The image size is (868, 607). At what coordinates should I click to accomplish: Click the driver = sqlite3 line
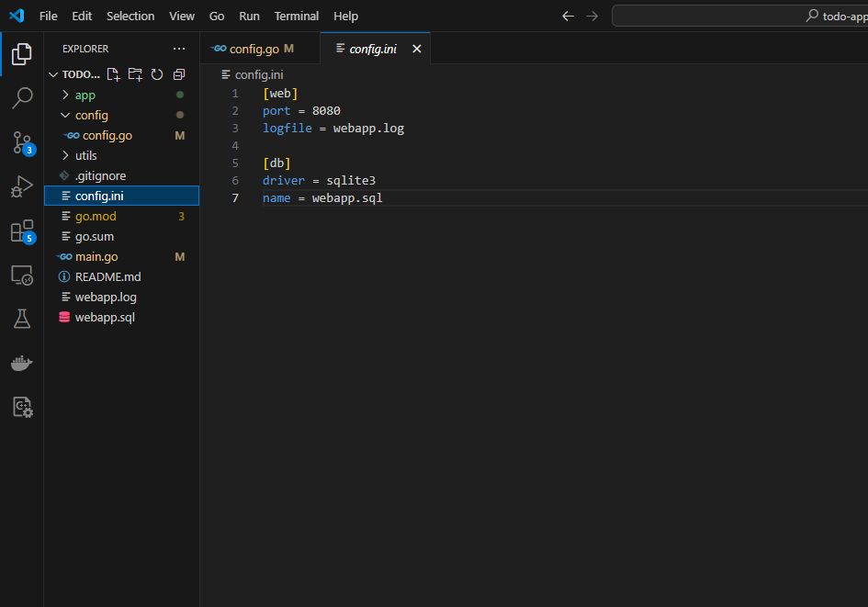[x=319, y=180]
